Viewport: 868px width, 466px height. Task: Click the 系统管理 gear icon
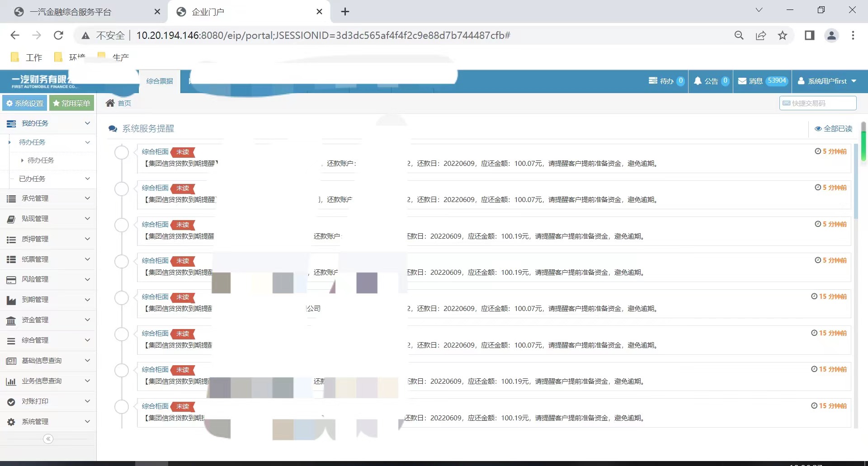[x=11, y=422]
